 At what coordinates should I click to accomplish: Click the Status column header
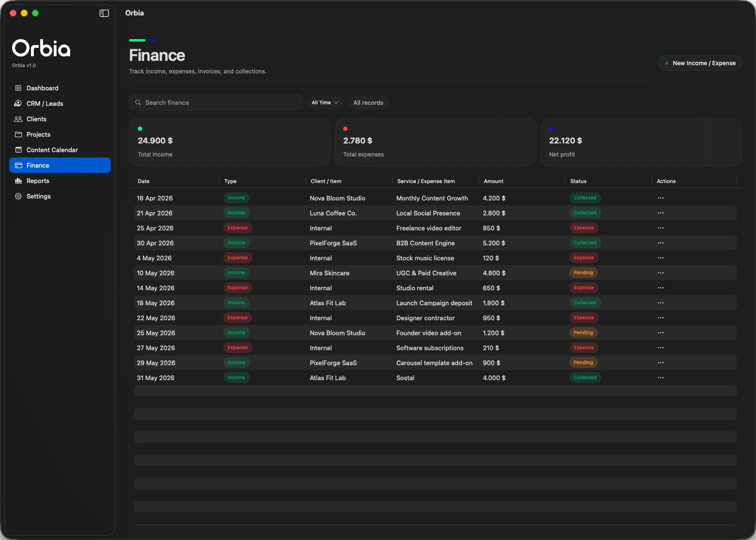click(578, 181)
